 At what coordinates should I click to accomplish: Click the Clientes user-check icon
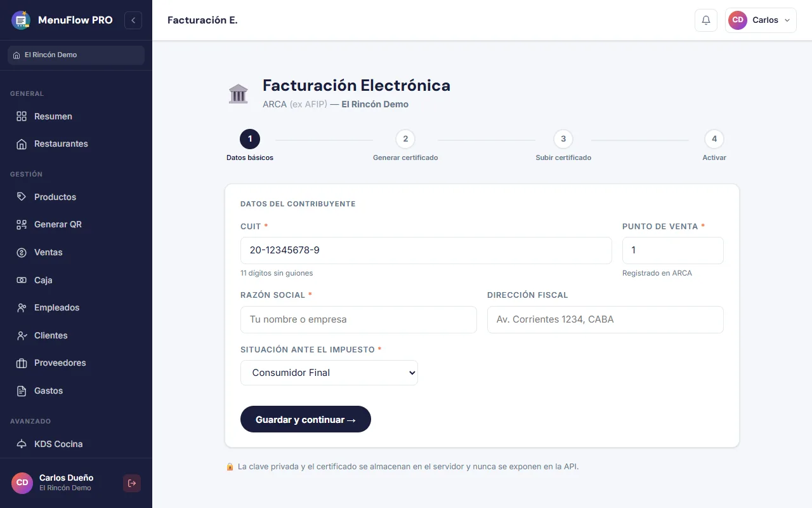click(x=22, y=335)
